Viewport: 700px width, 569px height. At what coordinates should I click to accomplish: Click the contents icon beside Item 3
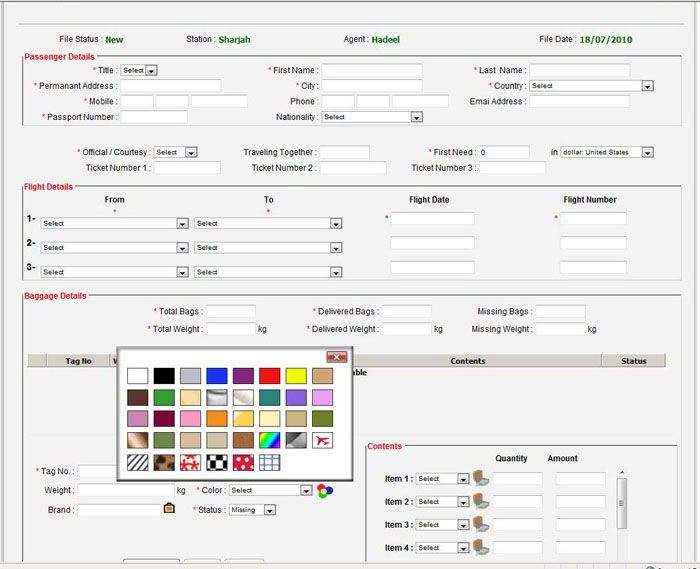coord(481,524)
